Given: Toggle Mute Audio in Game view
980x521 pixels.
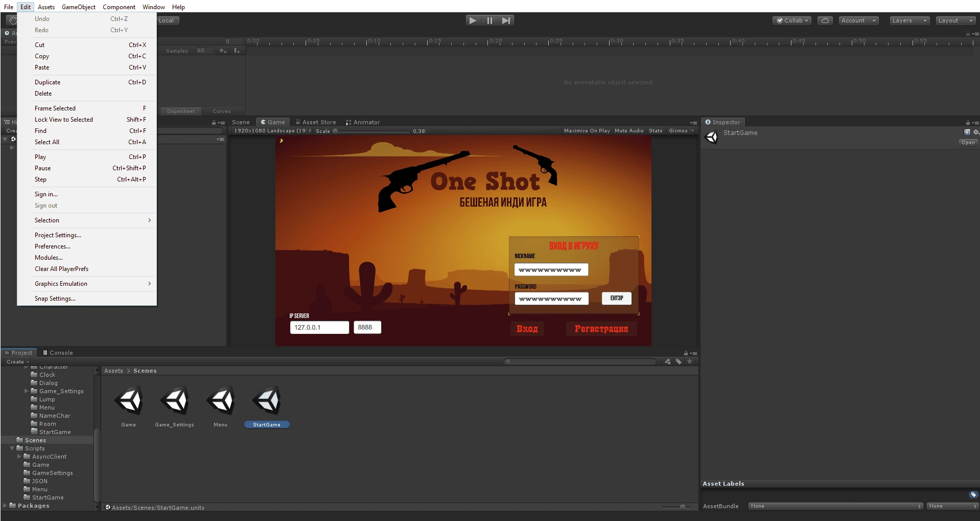Looking at the screenshot, I should tap(629, 131).
